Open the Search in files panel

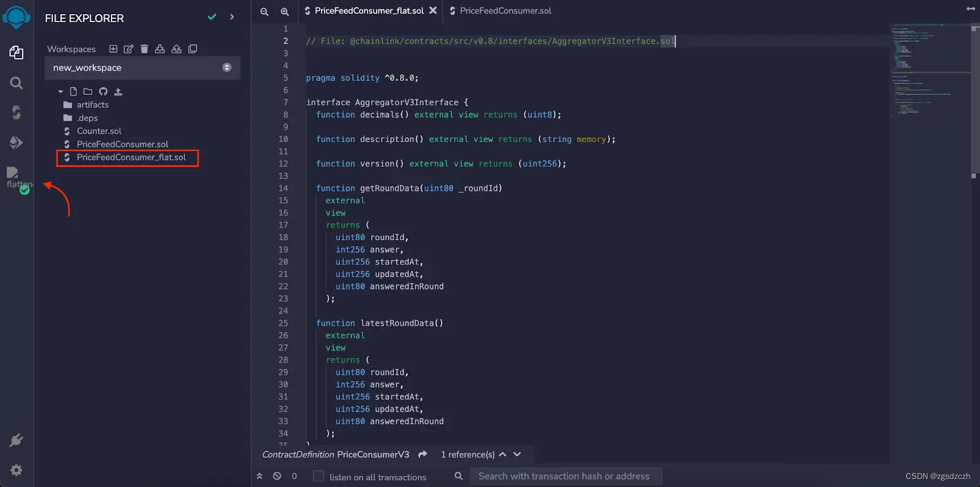tap(17, 83)
